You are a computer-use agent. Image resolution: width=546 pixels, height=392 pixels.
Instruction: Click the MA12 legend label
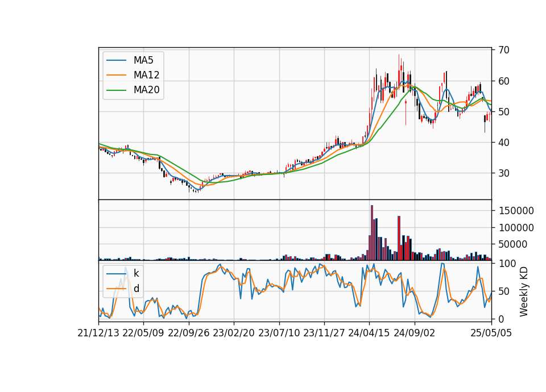[146, 75]
